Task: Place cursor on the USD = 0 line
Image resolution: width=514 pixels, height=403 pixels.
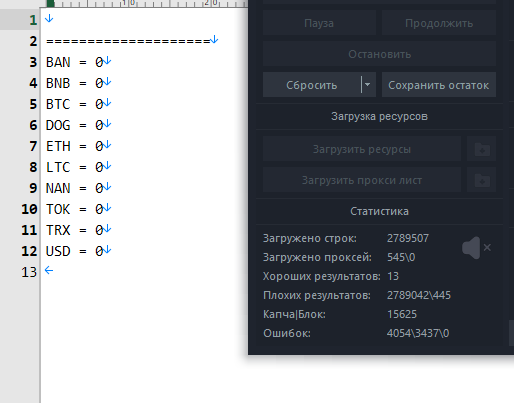Action: 78,251
